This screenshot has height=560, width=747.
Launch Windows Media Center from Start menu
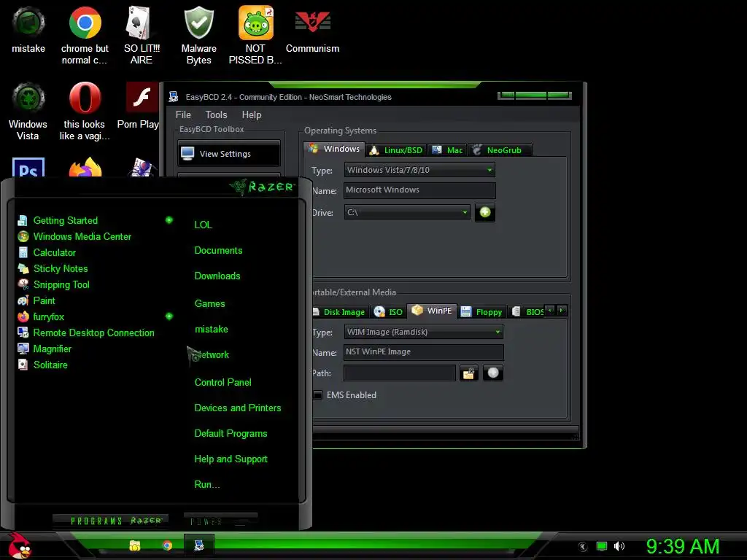(x=82, y=237)
